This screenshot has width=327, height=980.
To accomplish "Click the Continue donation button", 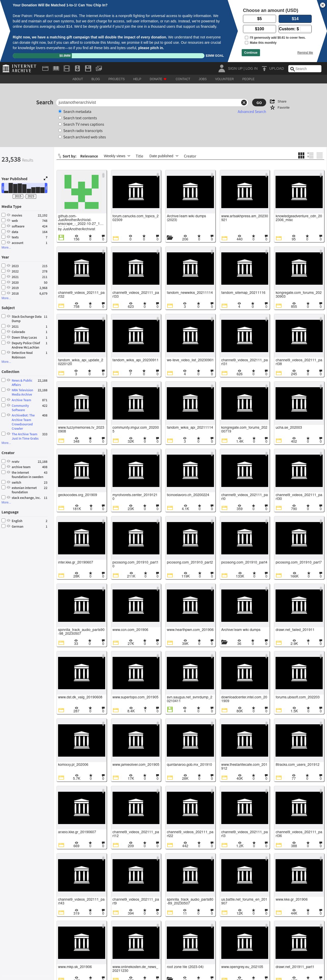I will (x=251, y=52).
